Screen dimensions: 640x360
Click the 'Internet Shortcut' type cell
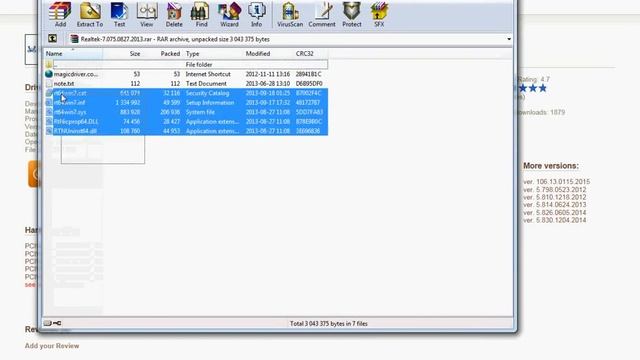[208, 74]
